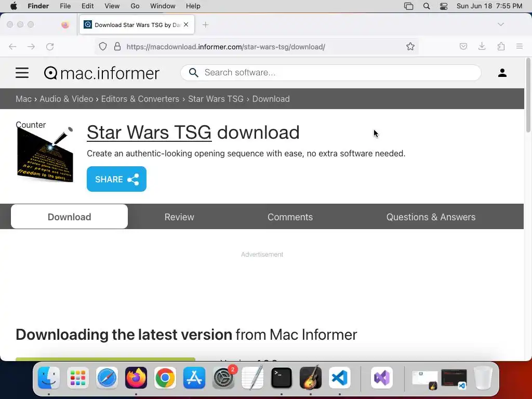The height and width of the screenshot is (399, 532).
Task: Open the Firefox application menu
Action: 520,46
